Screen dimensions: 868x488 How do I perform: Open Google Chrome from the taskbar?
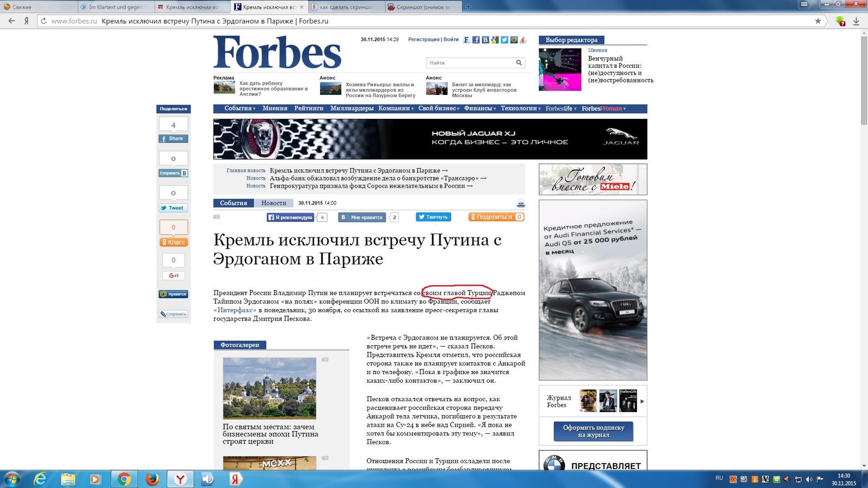point(124,479)
